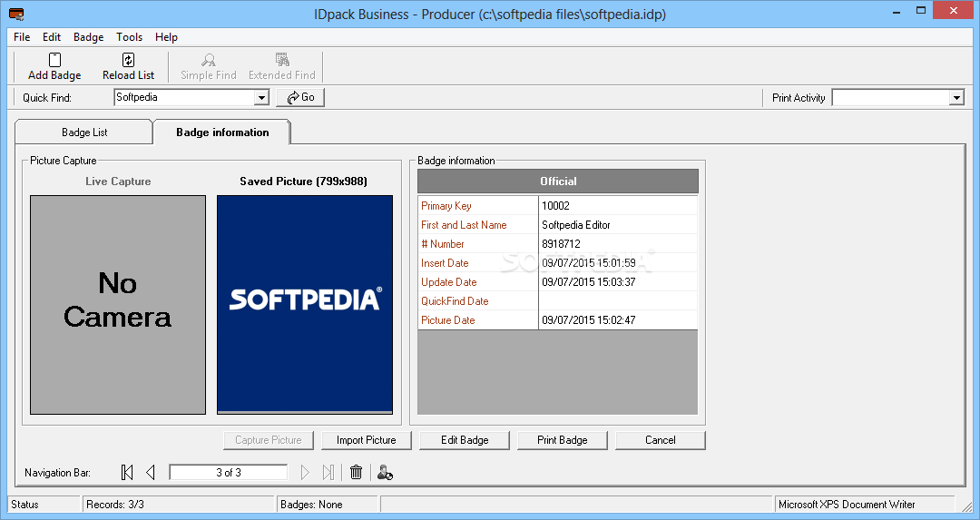This screenshot has width=980, height=520.
Task: Go to previous record arrow
Action: pos(151,473)
